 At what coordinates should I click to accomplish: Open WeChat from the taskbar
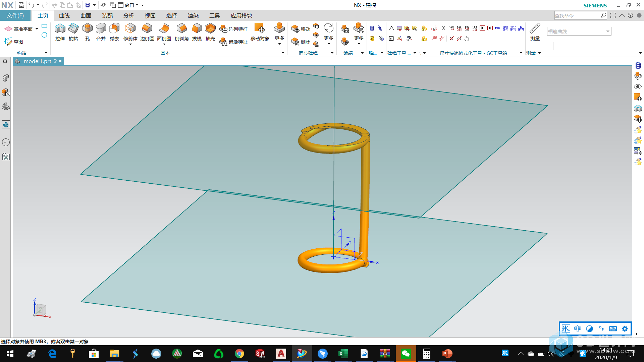[x=406, y=354]
